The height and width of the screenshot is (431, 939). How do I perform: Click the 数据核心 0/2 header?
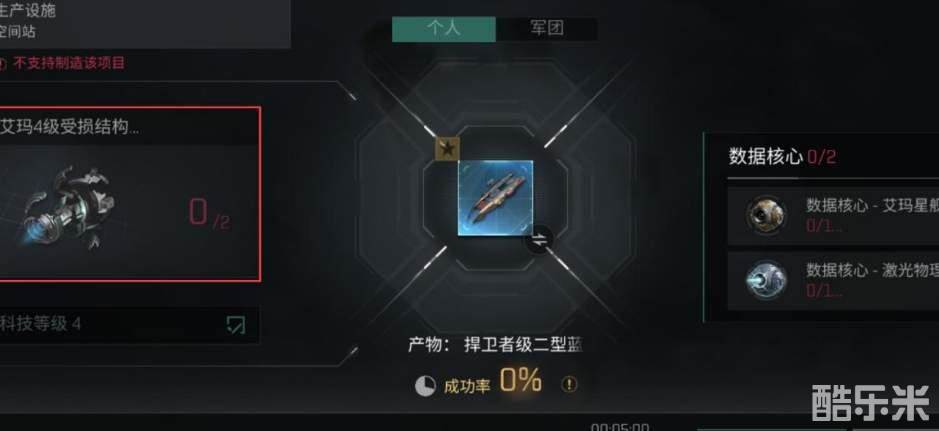click(782, 157)
